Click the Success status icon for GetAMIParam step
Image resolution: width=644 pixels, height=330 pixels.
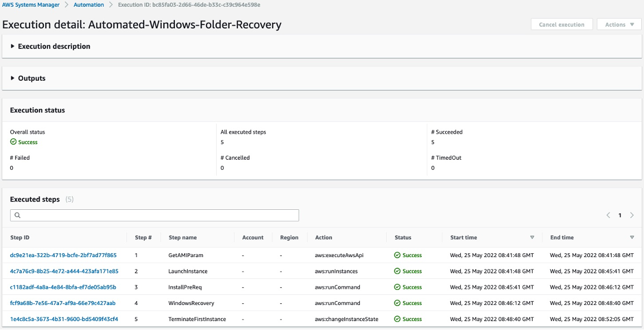pos(398,255)
